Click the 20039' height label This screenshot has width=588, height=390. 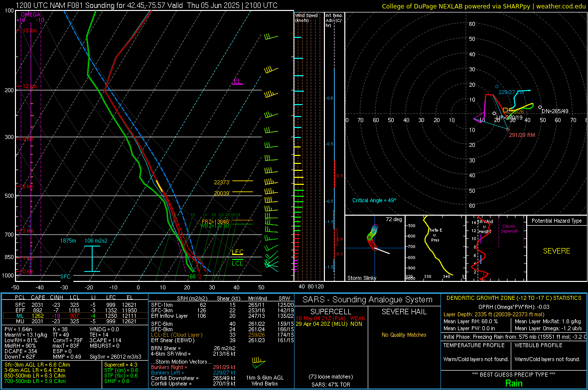(x=222, y=193)
